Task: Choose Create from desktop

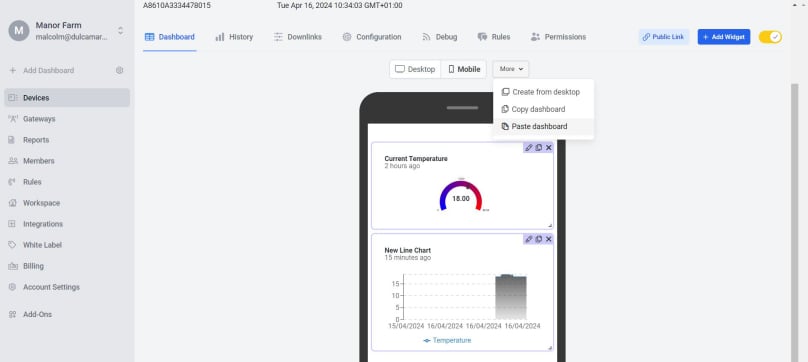Action: 543,92
